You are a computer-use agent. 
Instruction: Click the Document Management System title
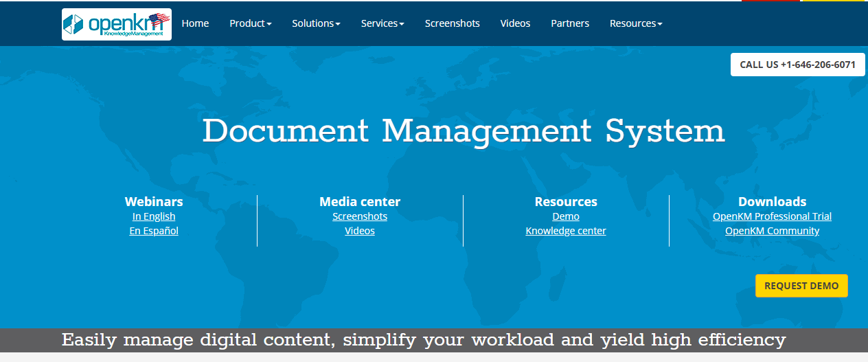(464, 131)
